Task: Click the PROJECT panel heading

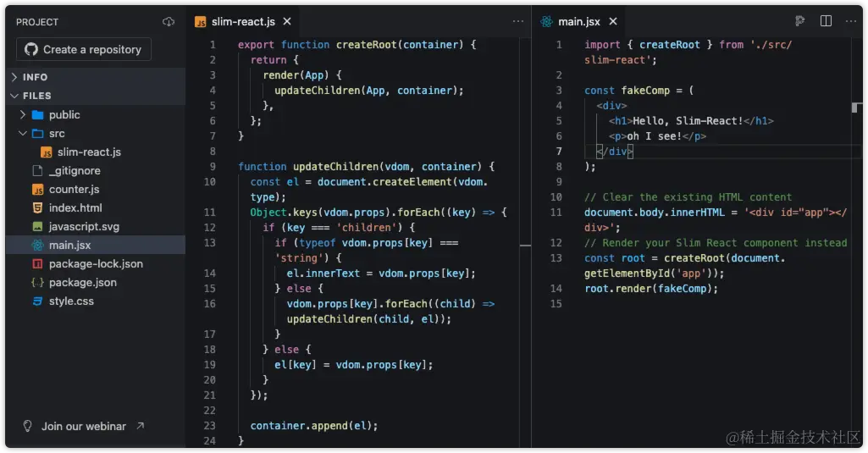Action: (x=37, y=22)
